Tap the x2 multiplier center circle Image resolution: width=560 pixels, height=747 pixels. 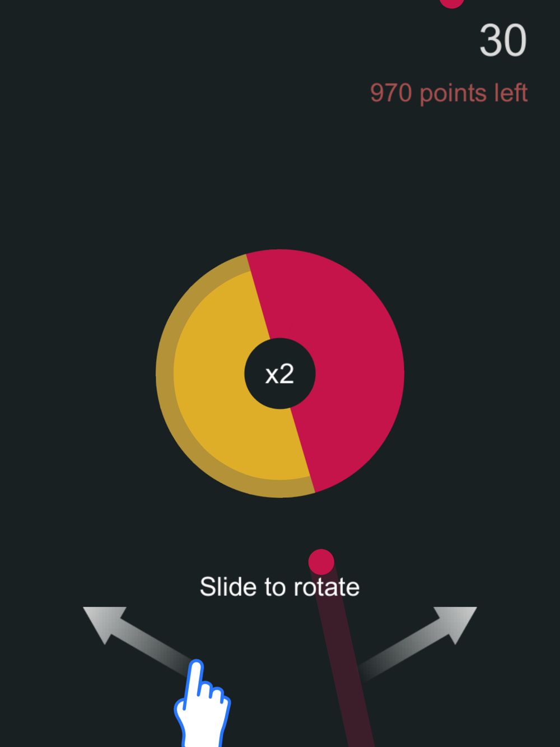coord(280,373)
